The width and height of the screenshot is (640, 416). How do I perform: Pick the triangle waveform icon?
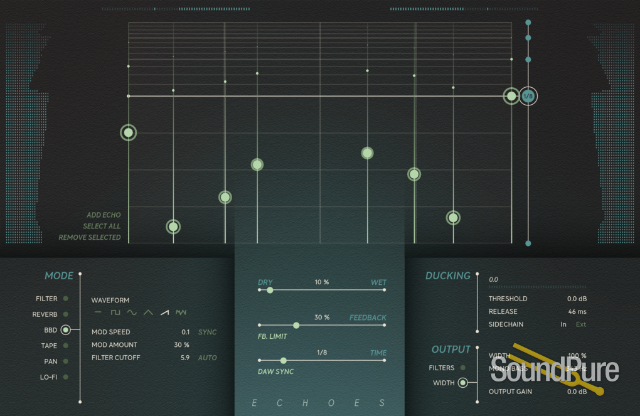coord(147,314)
